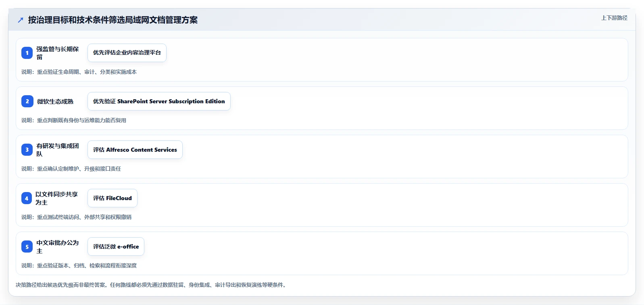Select the 微软生态成熟 condition label
The width and height of the screenshot is (644, 305).
tap(55, 101)
